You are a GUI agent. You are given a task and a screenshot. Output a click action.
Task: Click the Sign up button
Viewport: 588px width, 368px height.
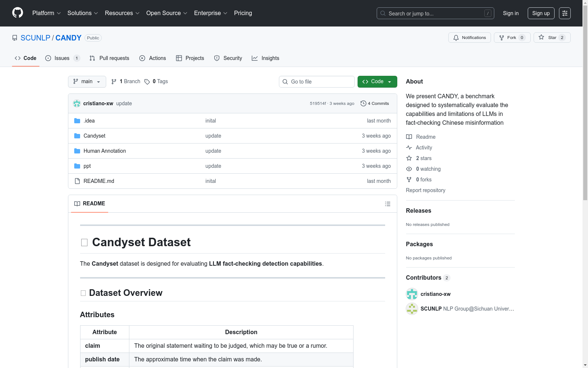tap(541, 13)
